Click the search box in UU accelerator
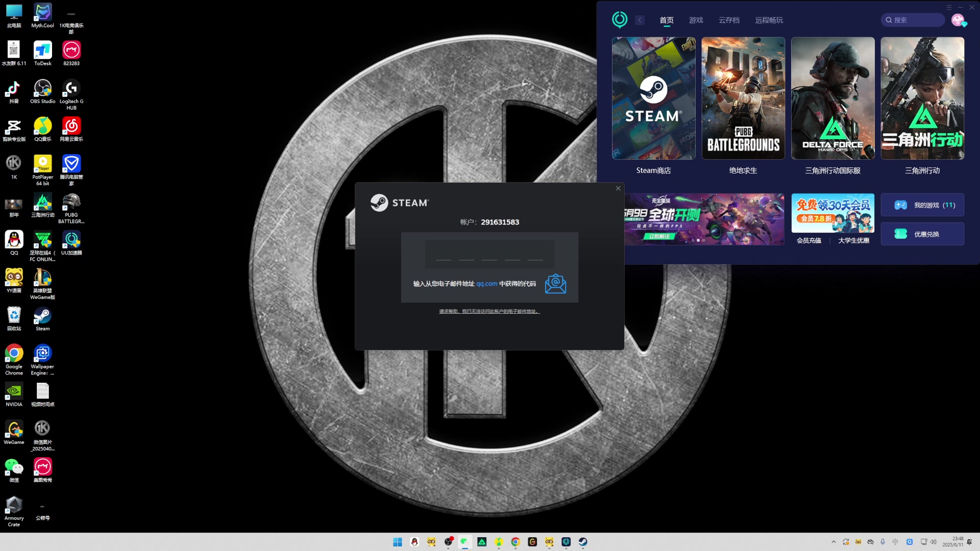The image size is (980, 551). pyautogui.click(x=913, y=20)
